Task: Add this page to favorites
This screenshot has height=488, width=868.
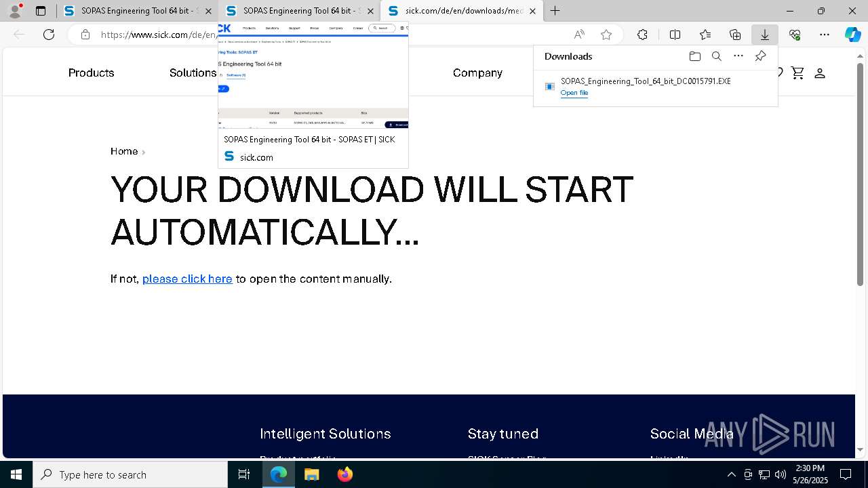Action: (x=606, y=35)
